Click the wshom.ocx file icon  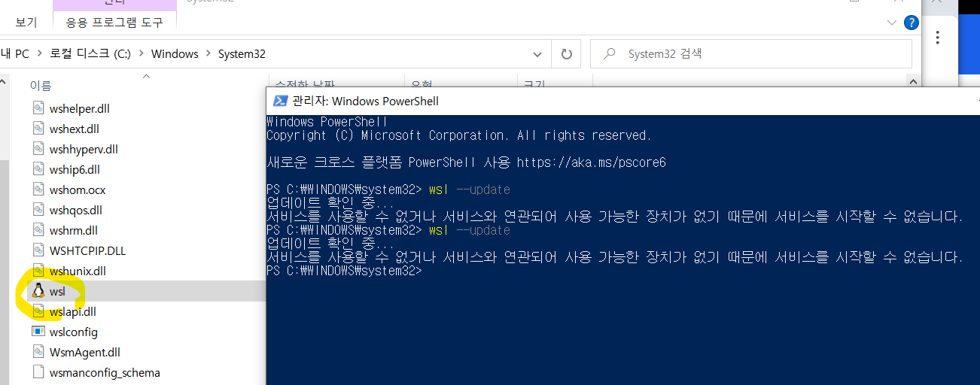38,189
